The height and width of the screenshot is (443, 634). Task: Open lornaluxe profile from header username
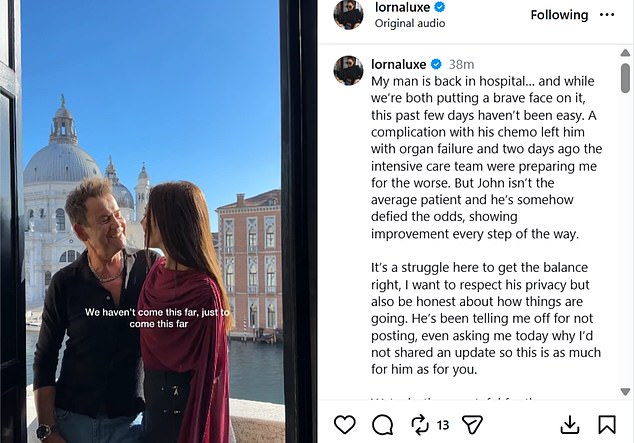402,7
